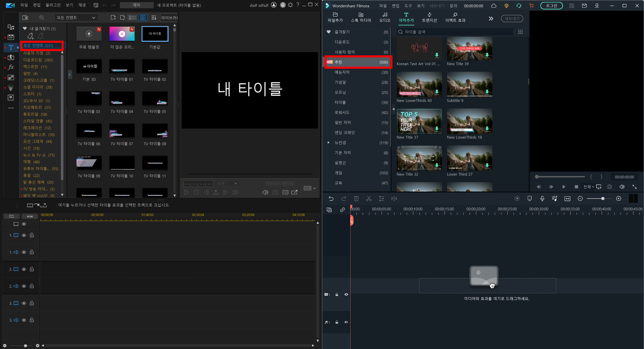Lock audio track 2 using the padlock icon
Image resolution: width=644 pixels, height=349 pixels.
[32, 286]
